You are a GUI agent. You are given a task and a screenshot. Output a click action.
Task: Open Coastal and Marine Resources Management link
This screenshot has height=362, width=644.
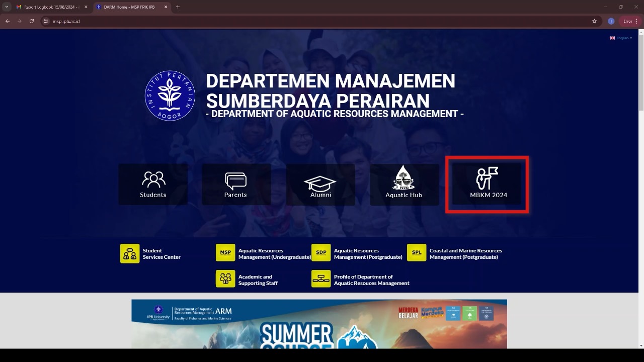466,254
